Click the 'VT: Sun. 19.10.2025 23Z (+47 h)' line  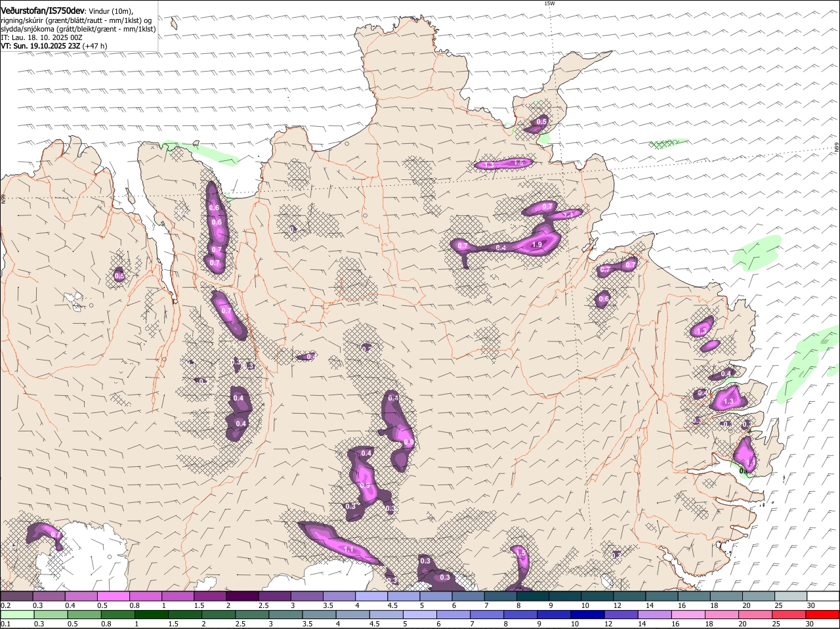54,46
